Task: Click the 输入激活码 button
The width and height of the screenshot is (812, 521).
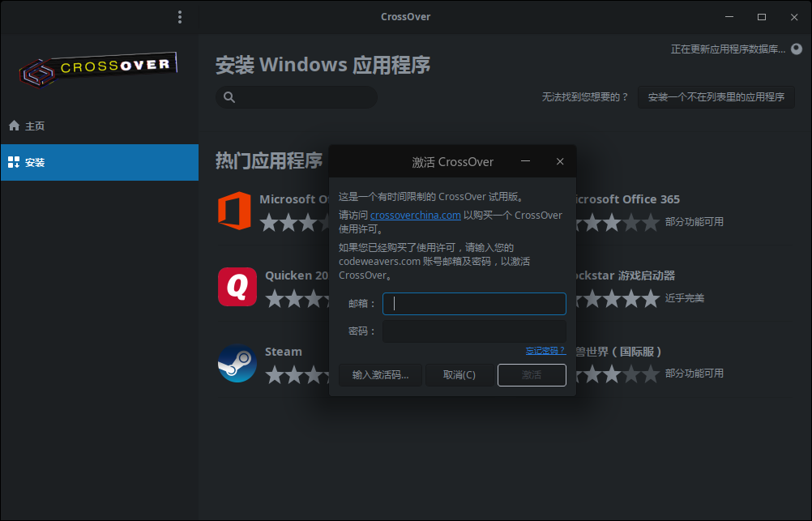Action: click(x=380, y=375)
